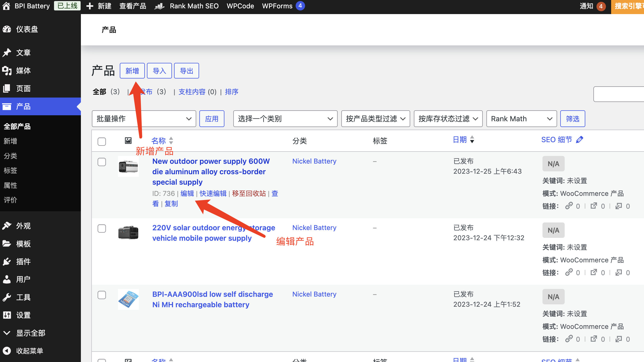The image size is (644, 362).
Task: Sort by 名称 using its sort arrows
Action: [x=171, y=141]
